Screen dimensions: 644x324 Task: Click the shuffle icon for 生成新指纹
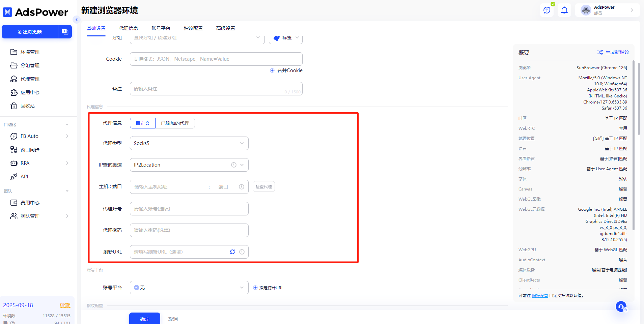point(600,52)
